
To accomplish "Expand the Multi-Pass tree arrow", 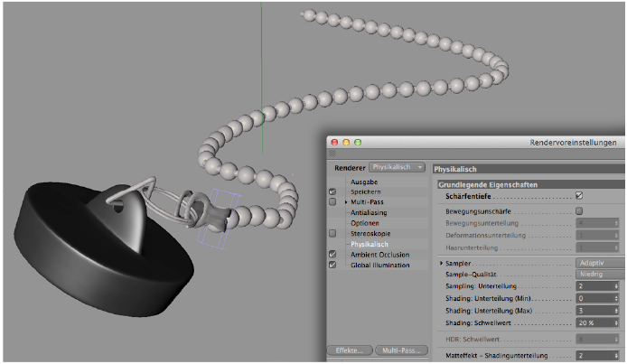I will click(346, 202).
